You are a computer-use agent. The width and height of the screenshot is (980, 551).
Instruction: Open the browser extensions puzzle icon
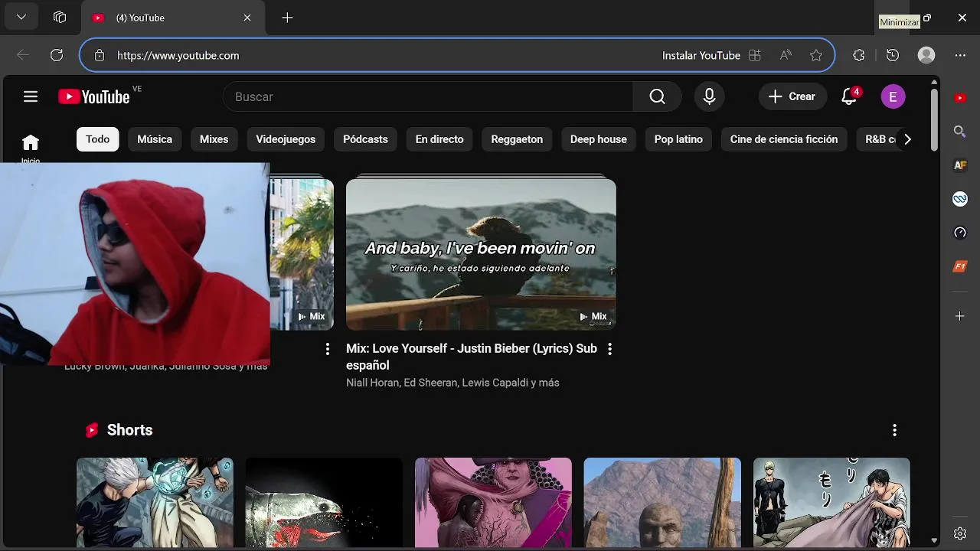(x=859, y=55)
